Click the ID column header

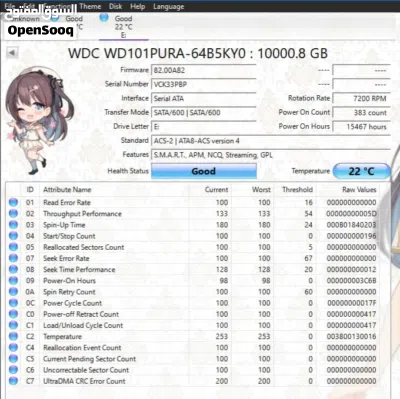[30, 190]
